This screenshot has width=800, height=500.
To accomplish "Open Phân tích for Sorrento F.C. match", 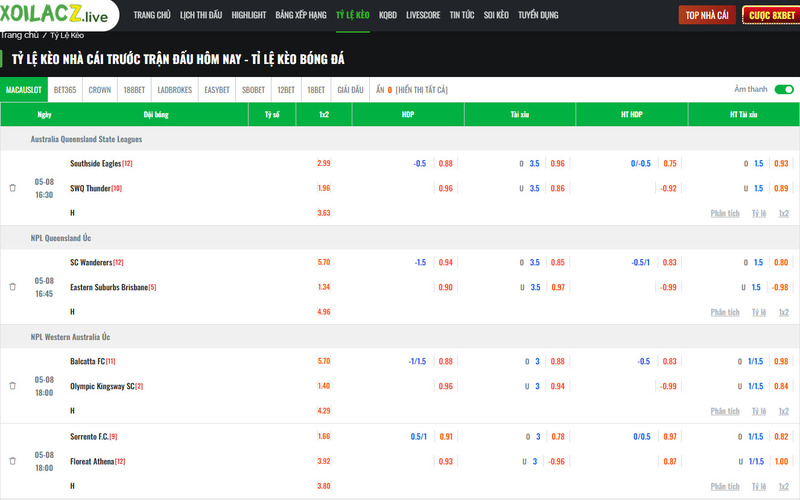I will [725, 487].
